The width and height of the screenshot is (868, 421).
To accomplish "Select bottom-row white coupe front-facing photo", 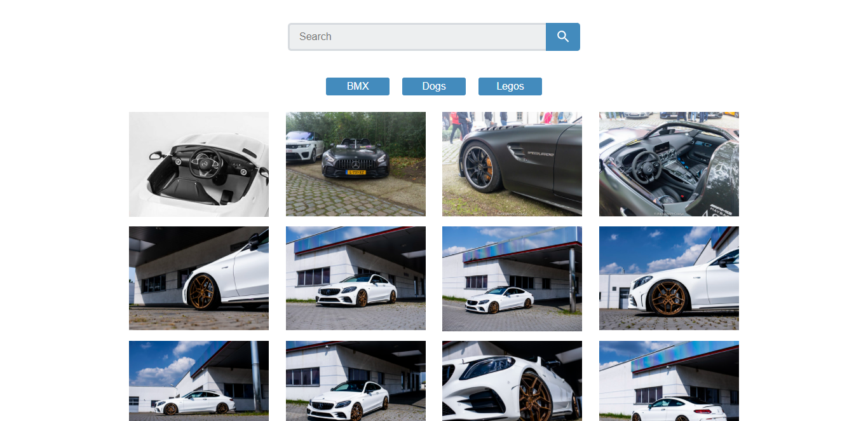I will [x=356, y=381].
